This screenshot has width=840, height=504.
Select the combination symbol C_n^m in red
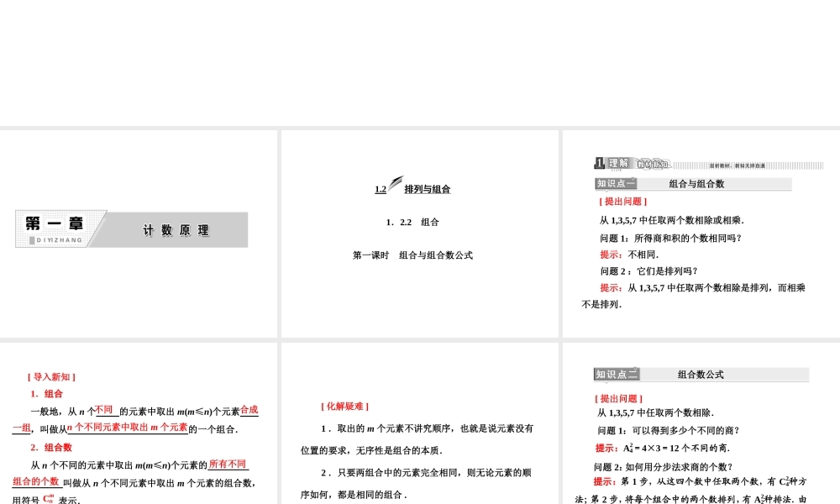pyautogui.click(x=49, y=497)
